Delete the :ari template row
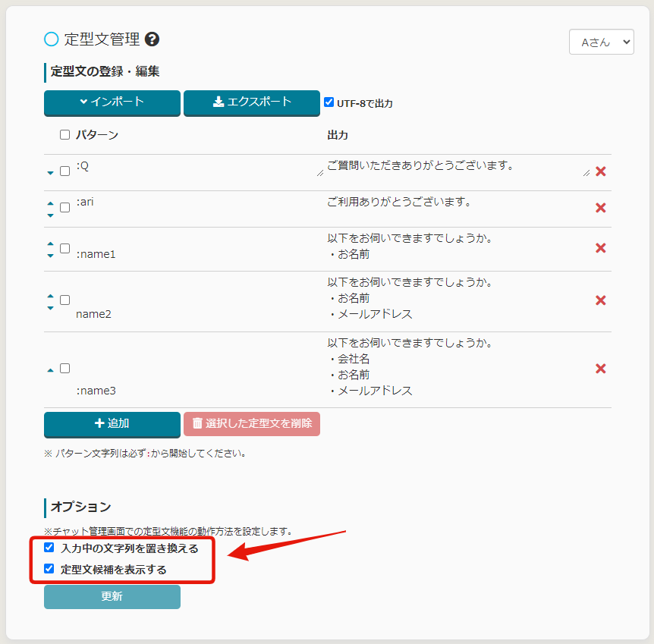Screen dimensions: 654x644 pos(600,208)
